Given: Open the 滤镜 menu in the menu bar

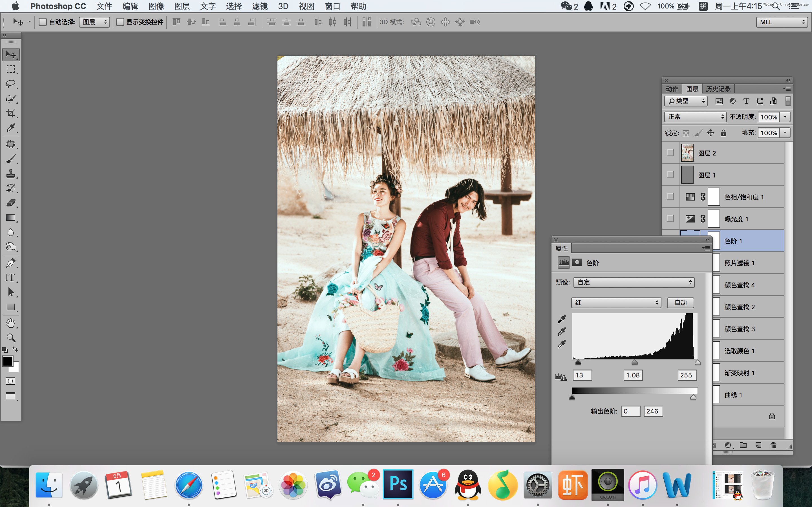Looking at the screenshot, I should click(259, 6).
